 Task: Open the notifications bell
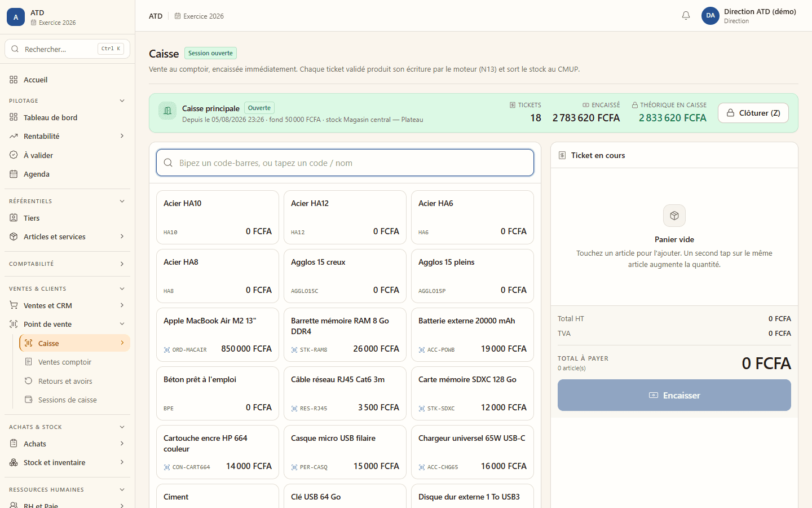[686, 16]
